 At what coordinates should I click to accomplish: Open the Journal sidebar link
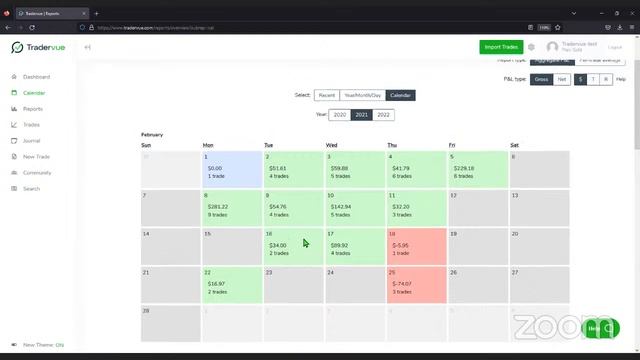click(31, 140)
